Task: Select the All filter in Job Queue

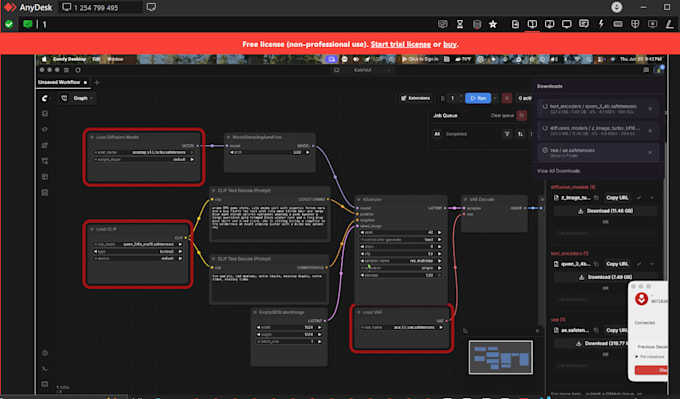Action: point(437,134)
